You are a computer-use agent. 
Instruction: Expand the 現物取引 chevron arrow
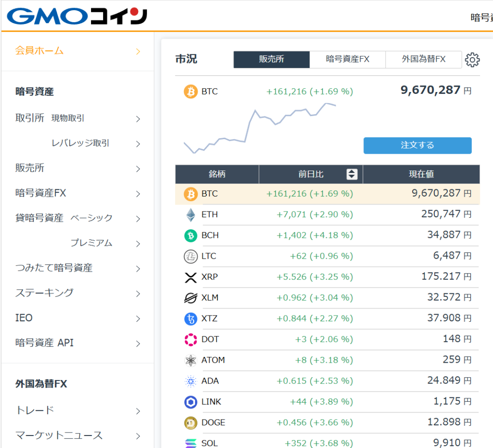pos(138,119)
